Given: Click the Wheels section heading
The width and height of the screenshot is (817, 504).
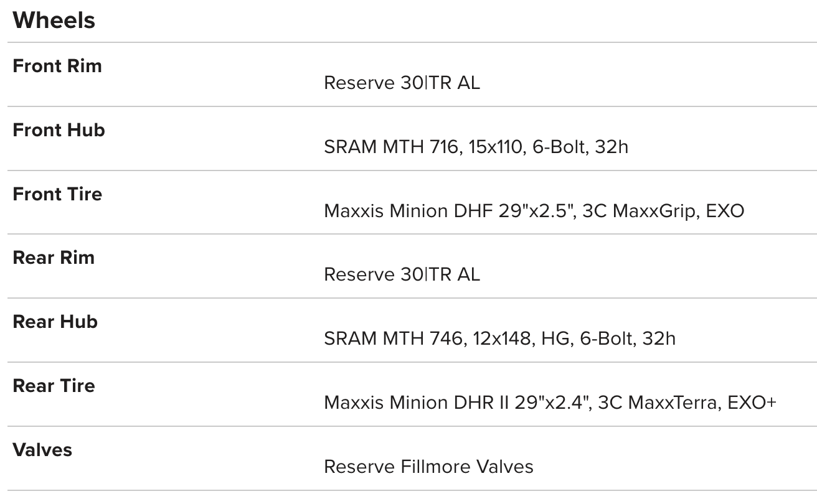Looking at the screenshot, I should coord(54,21).
